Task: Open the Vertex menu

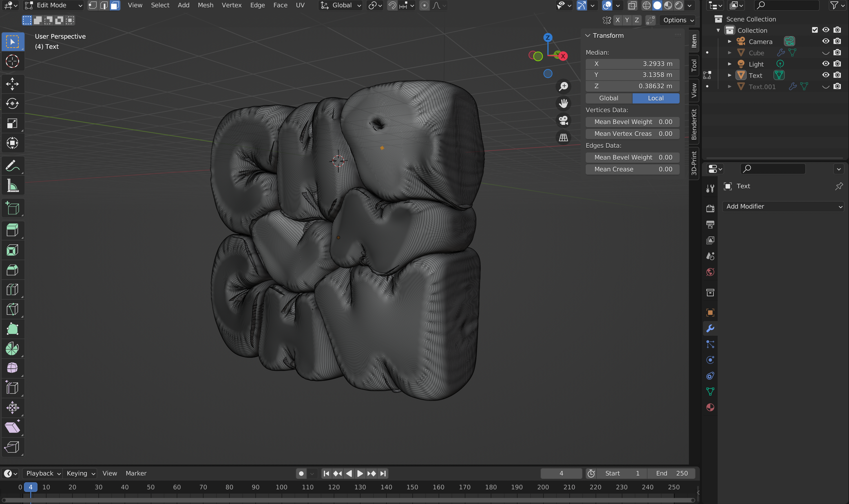Action: tap(232, 5)
